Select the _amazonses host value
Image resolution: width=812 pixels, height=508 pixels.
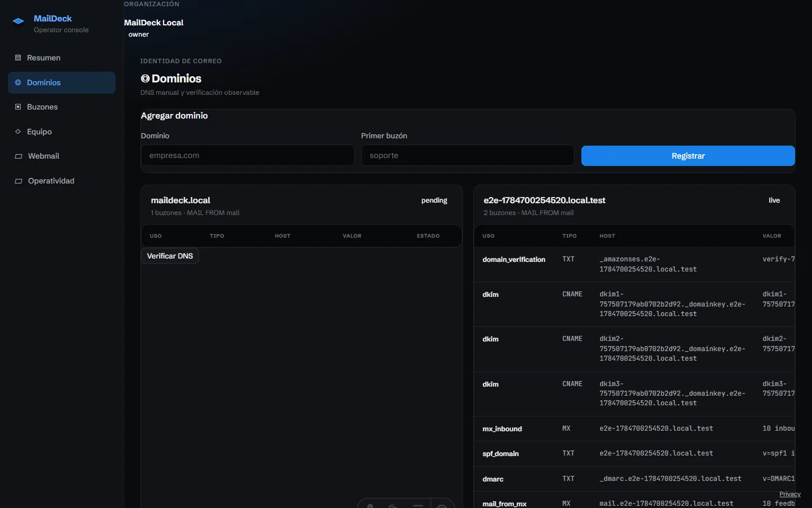(x=648, y=264)
